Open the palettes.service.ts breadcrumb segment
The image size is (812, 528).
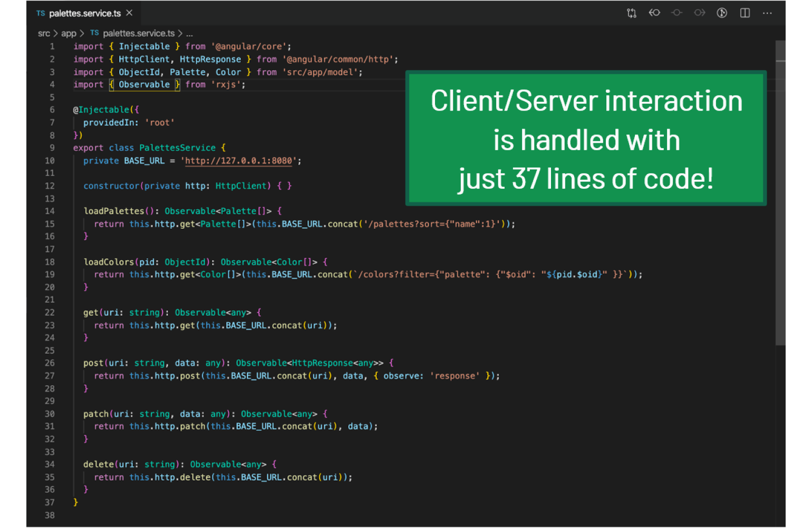(x=139, y=33)
